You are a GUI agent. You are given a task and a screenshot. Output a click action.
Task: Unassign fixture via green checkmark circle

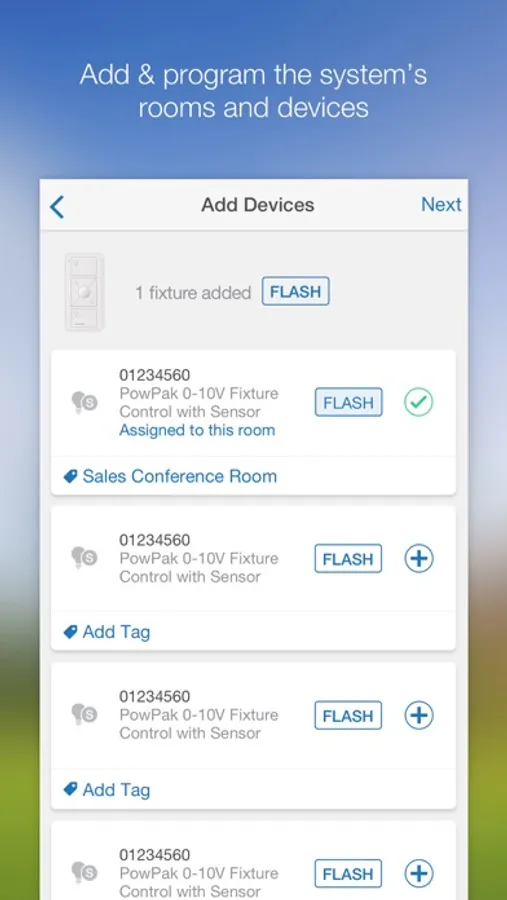tap(419, 402)
